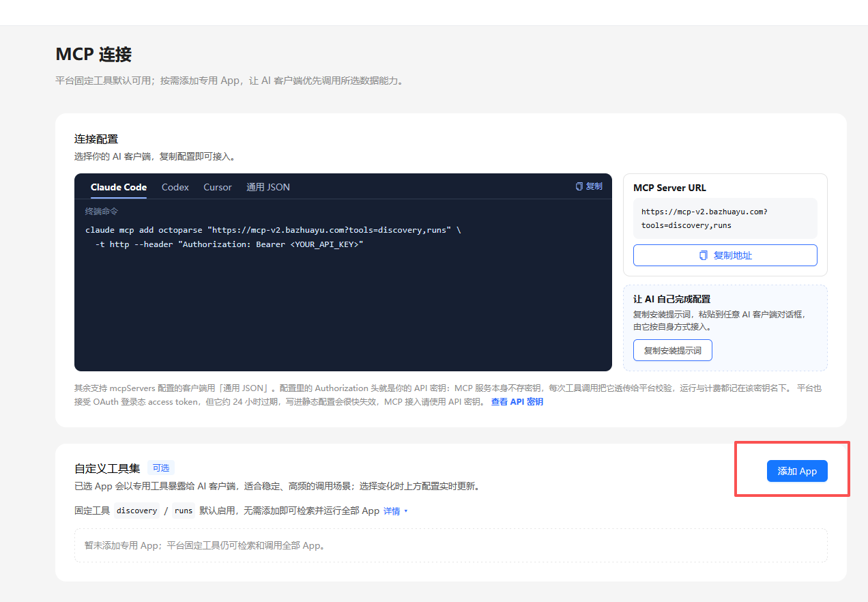Click the 让 AI 自己完成配置 heading
The height and width of the screenshot is (602, 868).
coord(672,299)
